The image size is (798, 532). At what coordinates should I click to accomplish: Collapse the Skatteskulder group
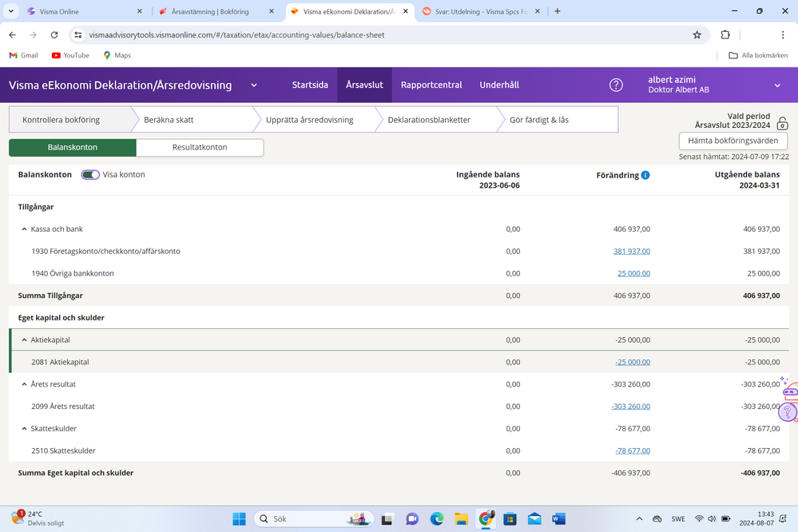pos(24,428)
